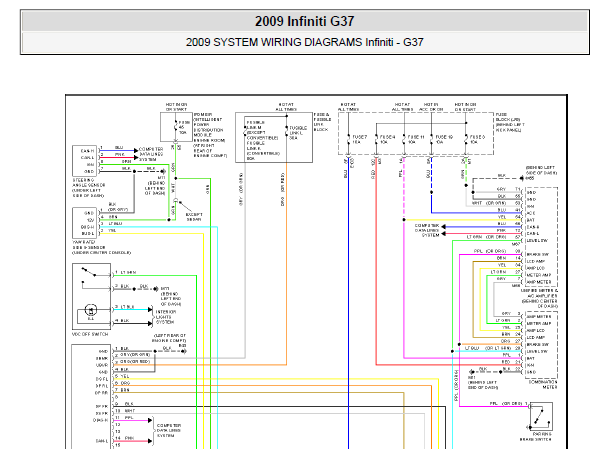Click the FUSE 11 10A label

416,139
